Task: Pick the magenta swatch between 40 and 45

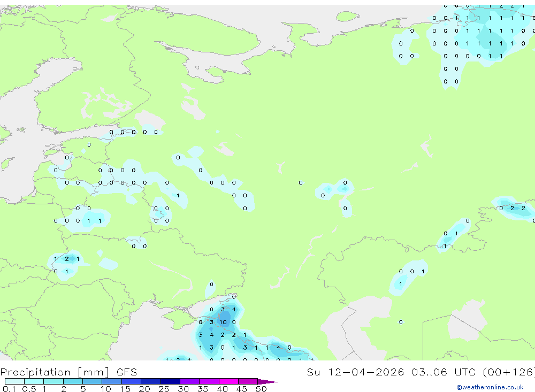Action: click(228, 381)
